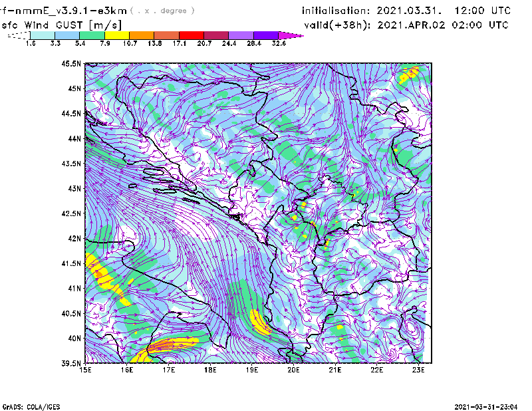Click the legend value 7.9
532x411 pixels.
click(105, 43)
